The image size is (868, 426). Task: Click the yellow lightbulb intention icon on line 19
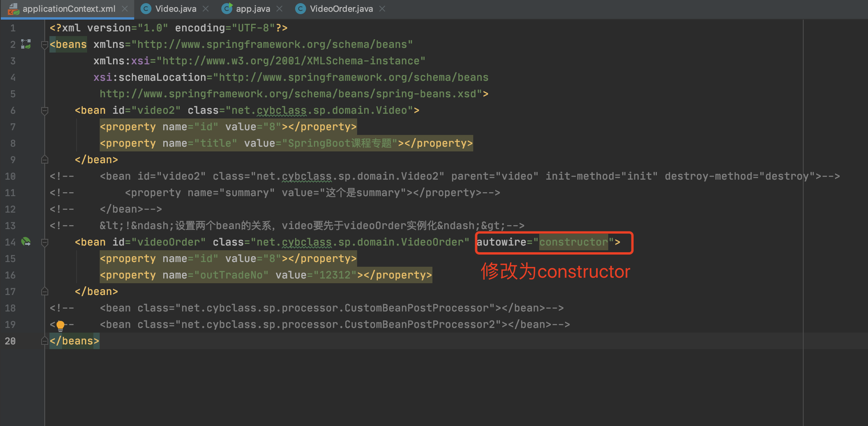pos(60,325)
